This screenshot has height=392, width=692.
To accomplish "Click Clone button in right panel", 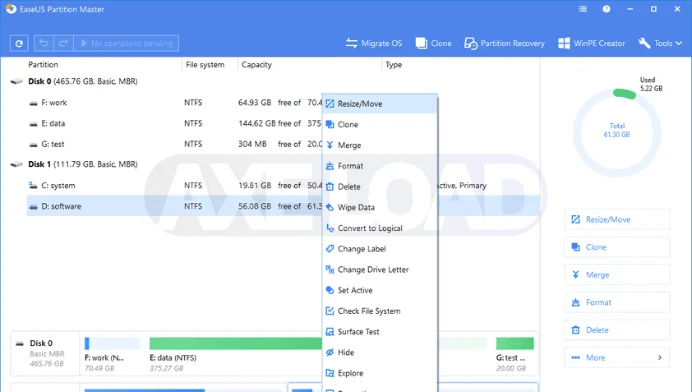I will click(617, 247).
